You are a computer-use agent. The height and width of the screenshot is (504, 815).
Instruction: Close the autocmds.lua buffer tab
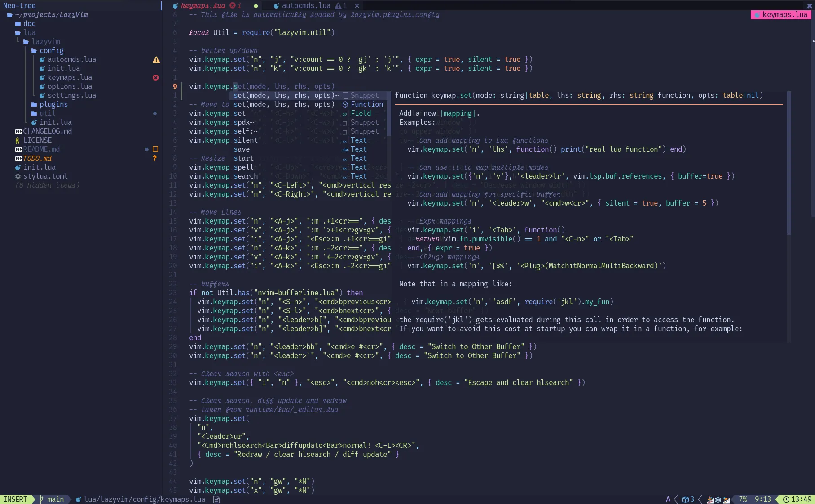coord(357,6)
